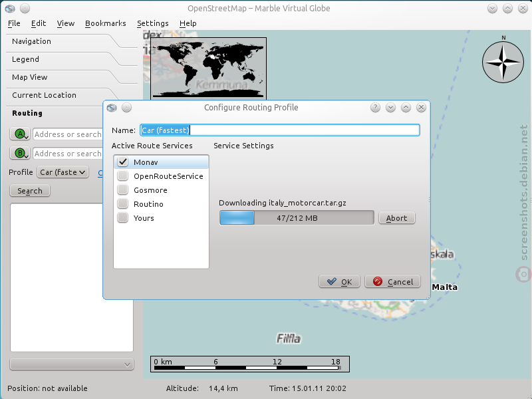Click the Abort download button
The height and width of the screenshot is (399, 532).
pyautogui.click(x=396, y=218)
